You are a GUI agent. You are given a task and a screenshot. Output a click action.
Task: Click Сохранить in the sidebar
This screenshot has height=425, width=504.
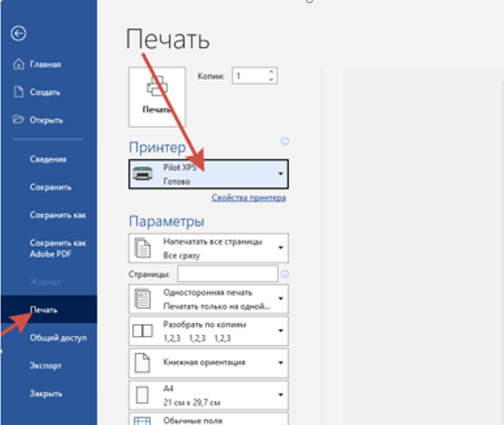tap(50, 187)
